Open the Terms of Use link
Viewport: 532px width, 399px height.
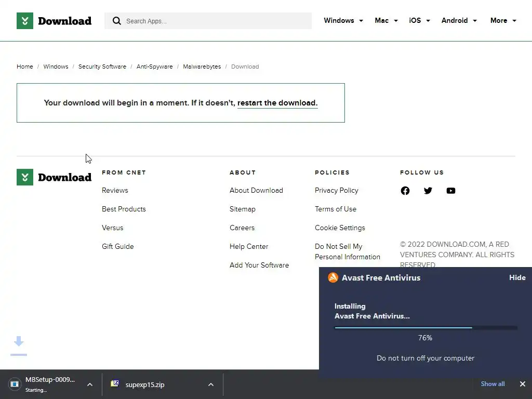point(336,209)
